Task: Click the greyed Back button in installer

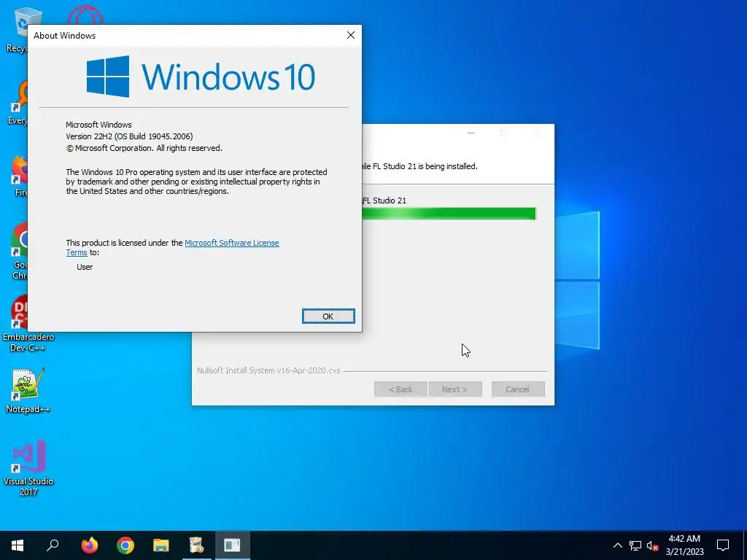Action: pos(400,389)
